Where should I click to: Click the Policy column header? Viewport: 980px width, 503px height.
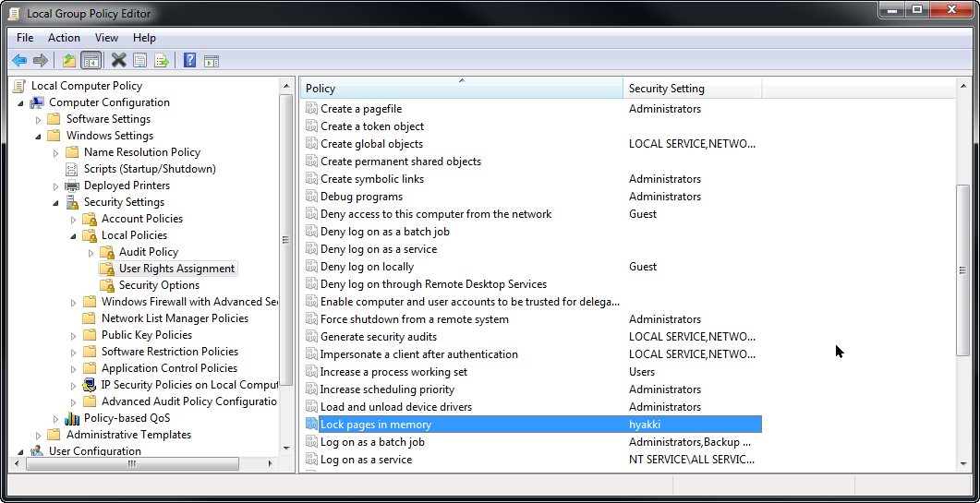[x=461, y=89]
